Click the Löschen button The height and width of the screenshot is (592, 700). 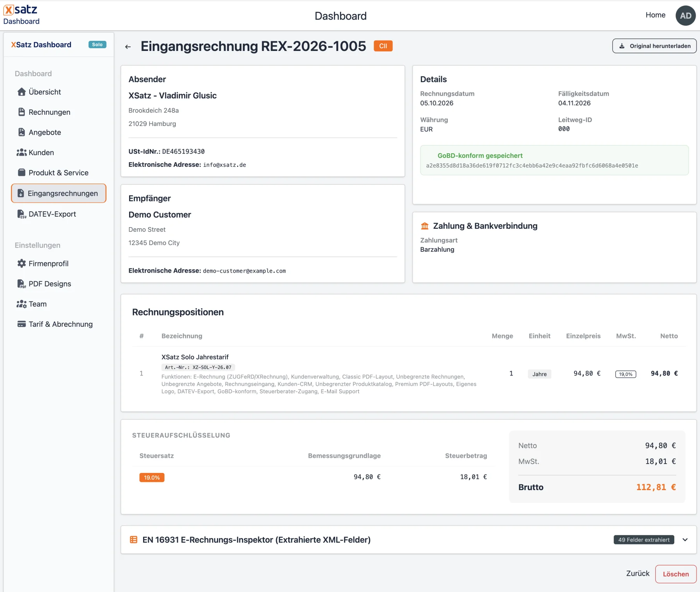click(x=676, y=574)
